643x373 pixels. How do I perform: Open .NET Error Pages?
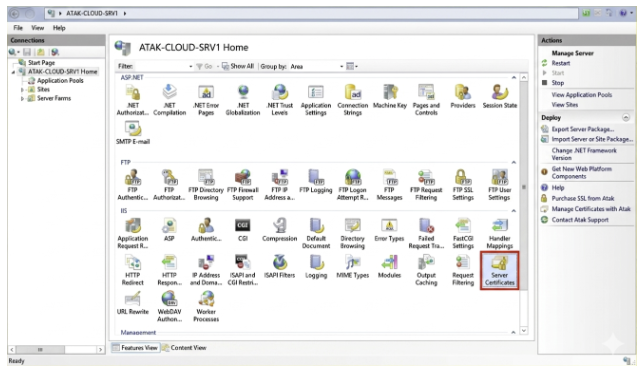pos(206,100)
